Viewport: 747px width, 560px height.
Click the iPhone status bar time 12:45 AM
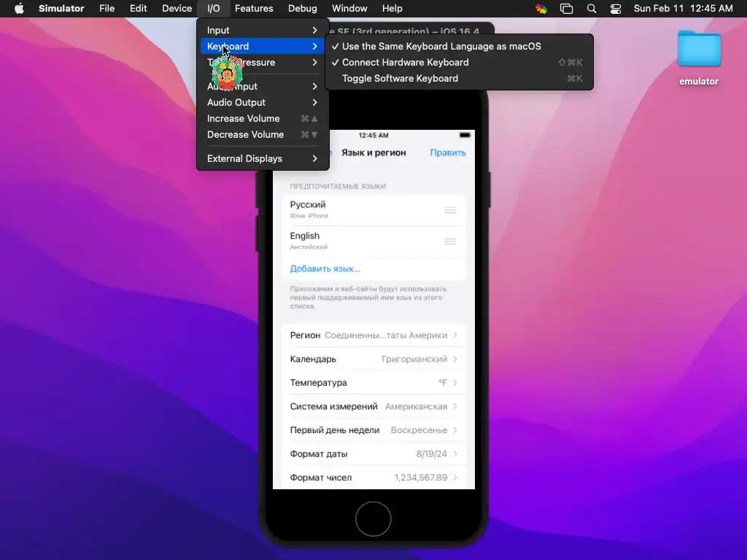[373, 135]
